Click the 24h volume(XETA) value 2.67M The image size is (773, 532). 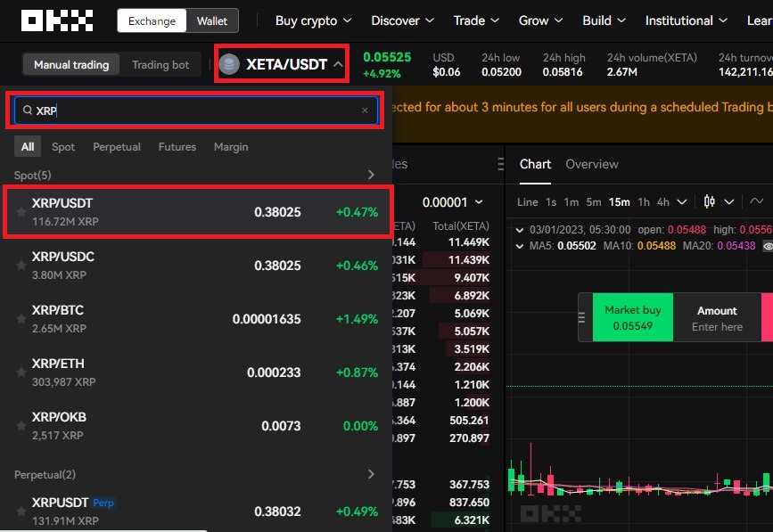pos(622,72)
